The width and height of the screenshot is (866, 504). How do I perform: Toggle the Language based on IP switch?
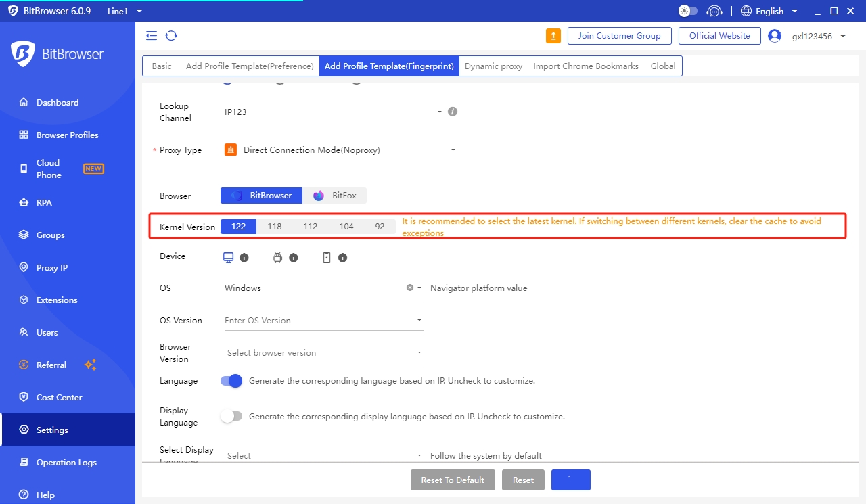pyautogui.click(x=231, y=381)
